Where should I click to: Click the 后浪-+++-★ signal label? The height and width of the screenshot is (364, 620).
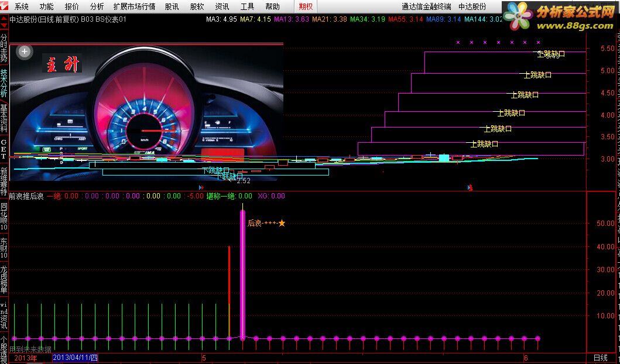pos(266,224)
